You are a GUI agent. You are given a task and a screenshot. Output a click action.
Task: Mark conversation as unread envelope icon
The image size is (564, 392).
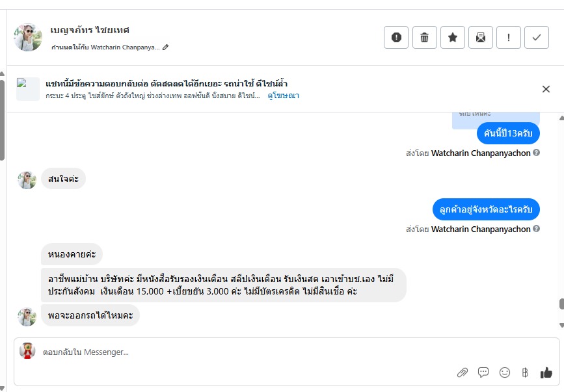pyautogui.click(x=481, y=37)
